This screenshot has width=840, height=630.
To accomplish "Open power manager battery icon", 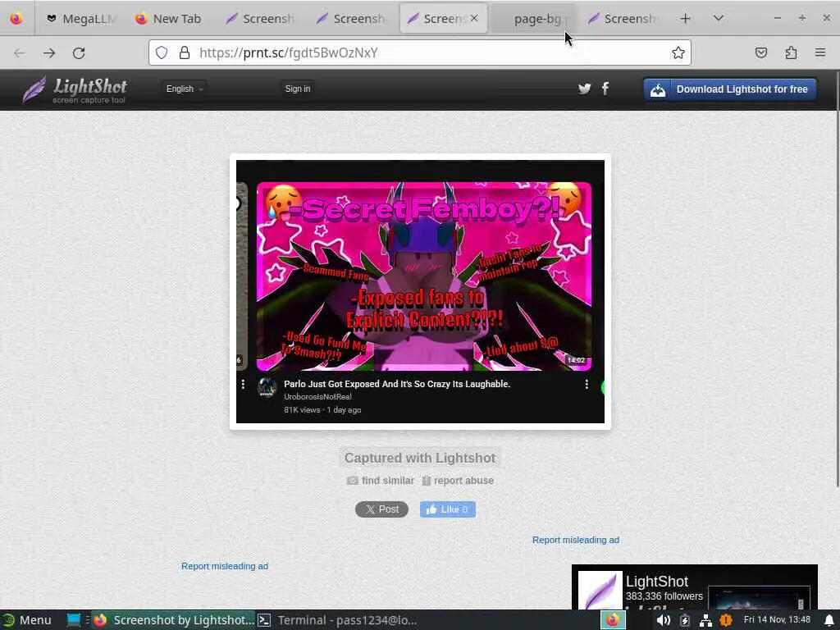I will pos(685,620).
